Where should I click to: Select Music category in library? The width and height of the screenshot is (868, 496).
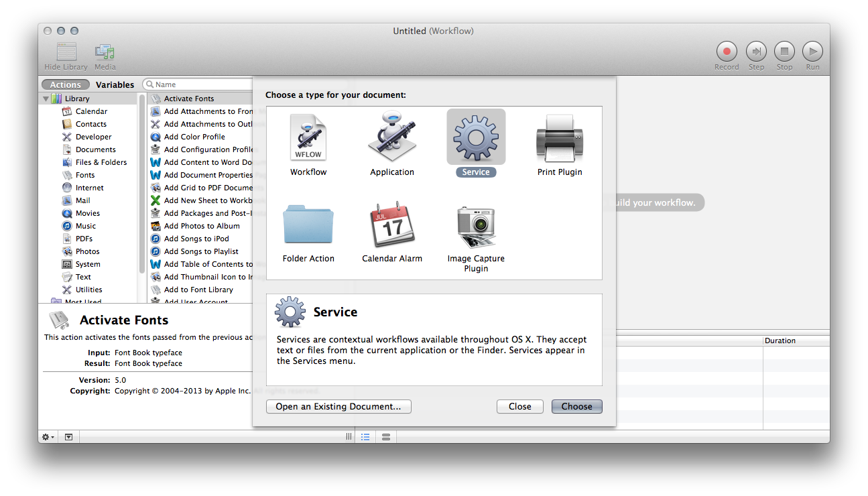(x=85, y=226)
